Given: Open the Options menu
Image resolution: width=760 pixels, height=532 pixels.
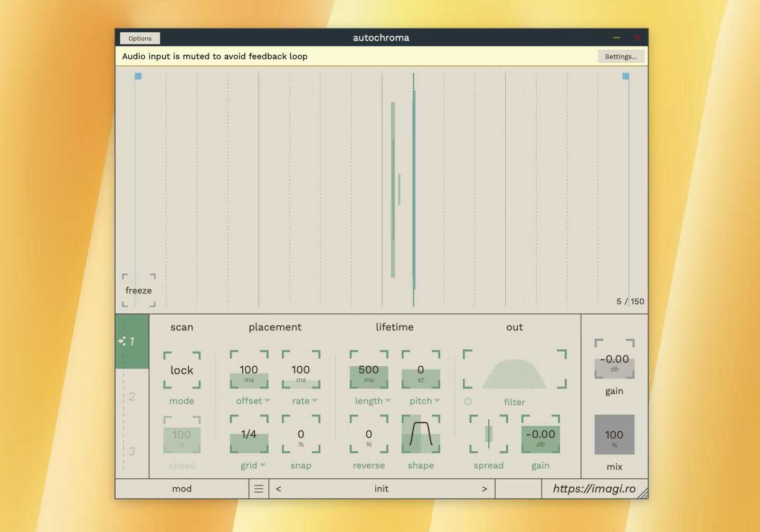Looking at the screenshot, I should (x=139, y=37).
